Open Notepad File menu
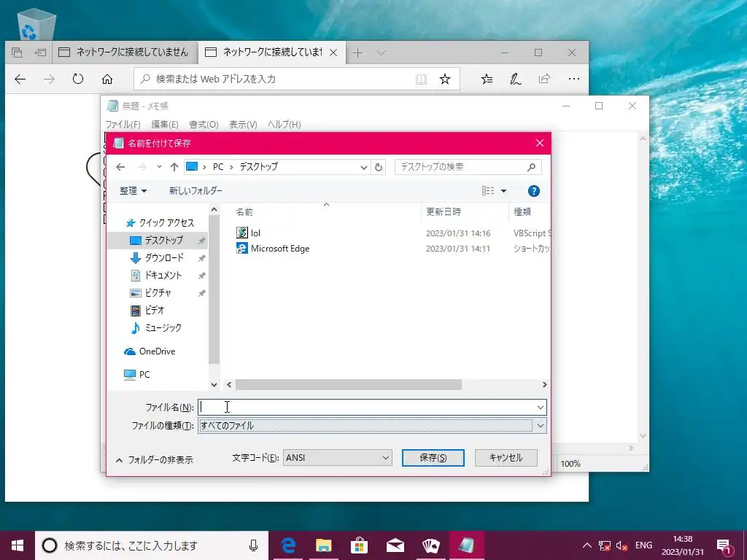The height and width of the screenshot is (560, 747). pyautogui.click(x=123, y=124)
